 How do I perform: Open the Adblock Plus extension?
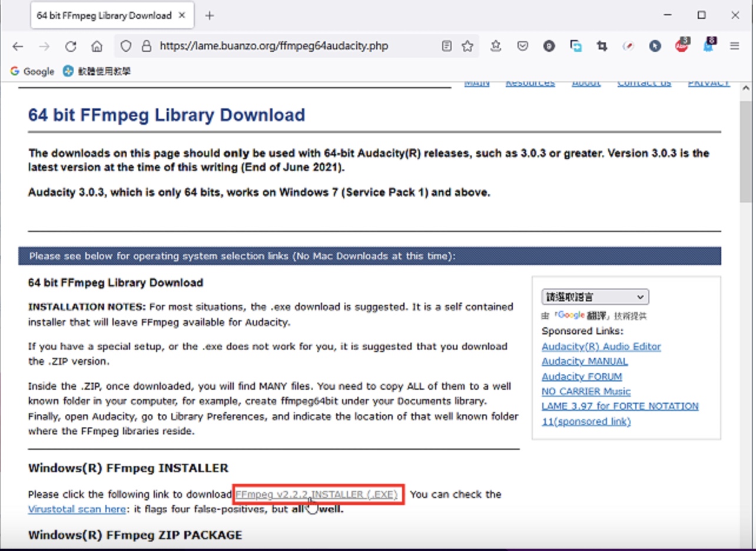682,45
